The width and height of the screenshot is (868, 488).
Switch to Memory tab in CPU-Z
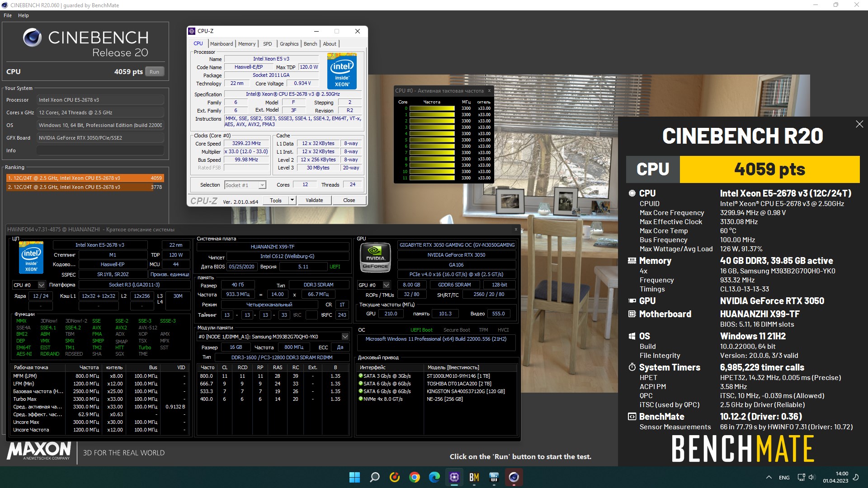tap(247, 44)
